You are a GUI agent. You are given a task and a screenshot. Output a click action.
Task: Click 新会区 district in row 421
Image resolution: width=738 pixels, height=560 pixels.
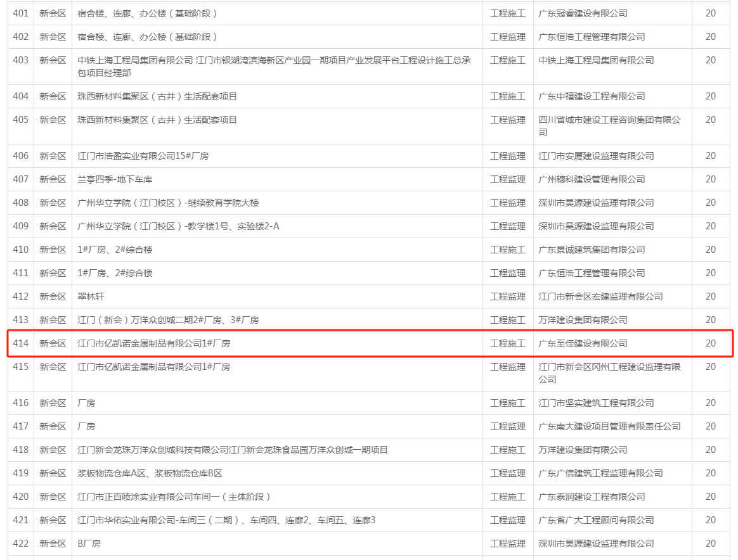tap(53, 521)
